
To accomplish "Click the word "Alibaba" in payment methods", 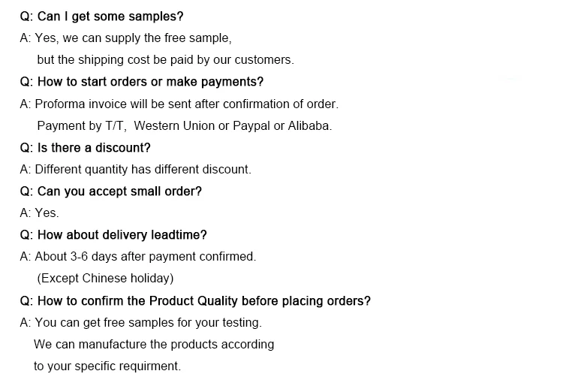I will coord(310,125).
